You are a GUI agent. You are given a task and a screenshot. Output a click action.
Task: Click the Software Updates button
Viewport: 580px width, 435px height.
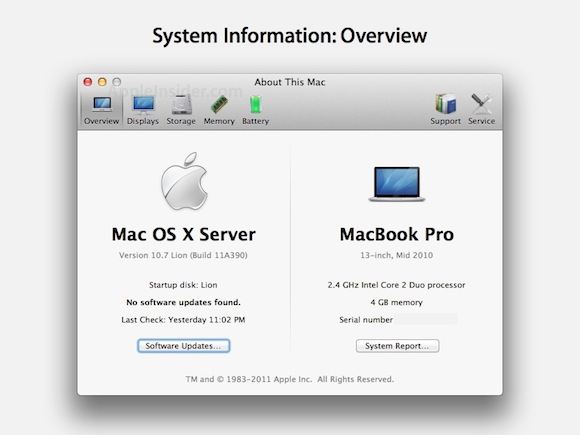tap(184, 346)
